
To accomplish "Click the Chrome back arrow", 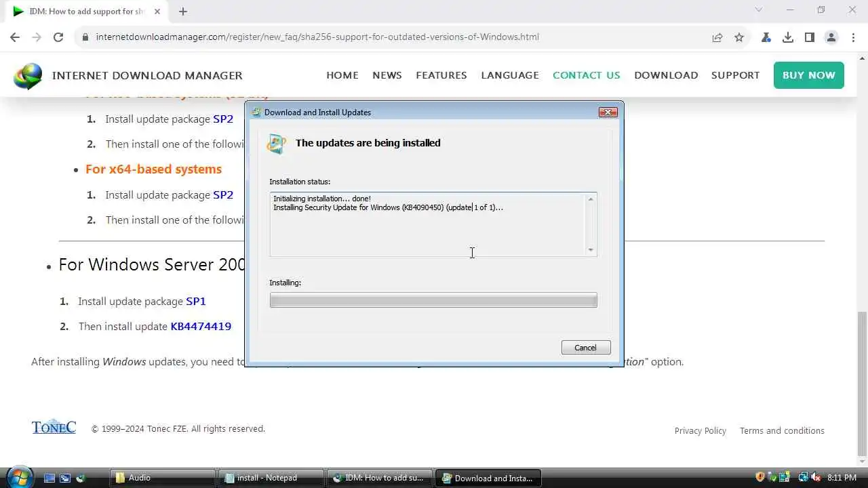I will 15,37.
